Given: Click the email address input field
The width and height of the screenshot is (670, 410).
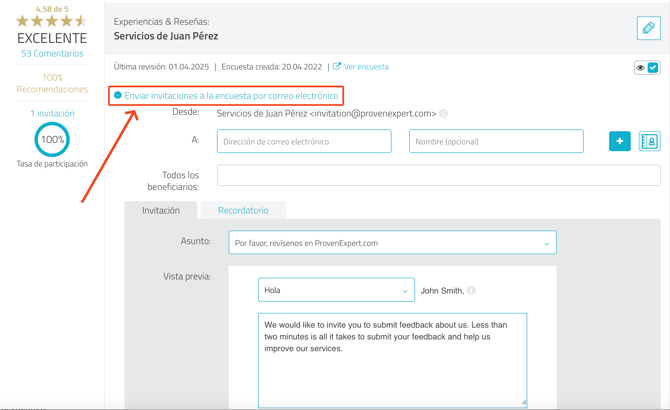Looking at the screenshot, I should pyautogui.click(x=304, y=142).
